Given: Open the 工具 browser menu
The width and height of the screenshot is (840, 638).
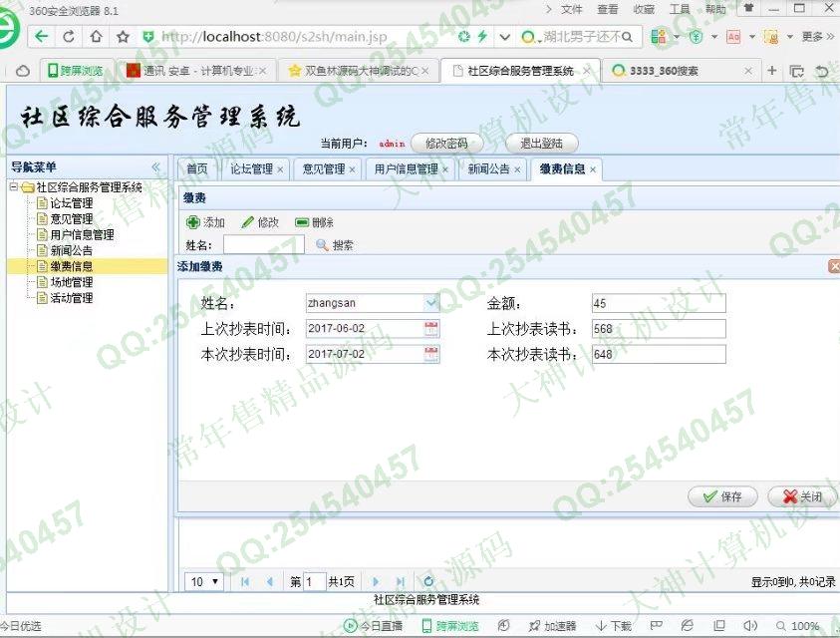Looking at the screenshot, I should (x=680, y=10).
